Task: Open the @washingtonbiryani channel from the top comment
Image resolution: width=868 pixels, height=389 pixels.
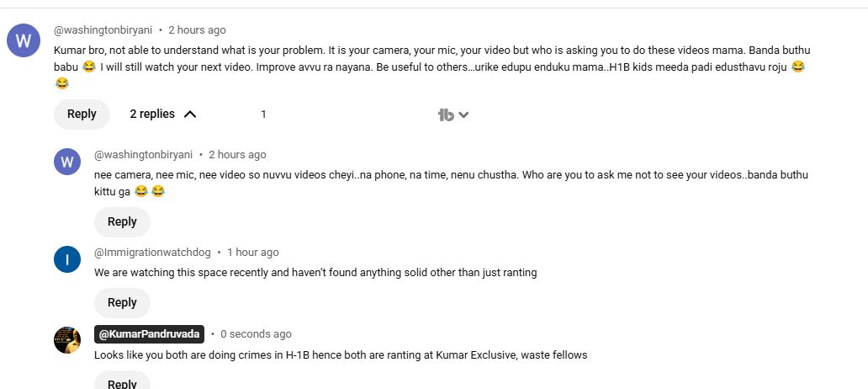Action: click(103, 29)
